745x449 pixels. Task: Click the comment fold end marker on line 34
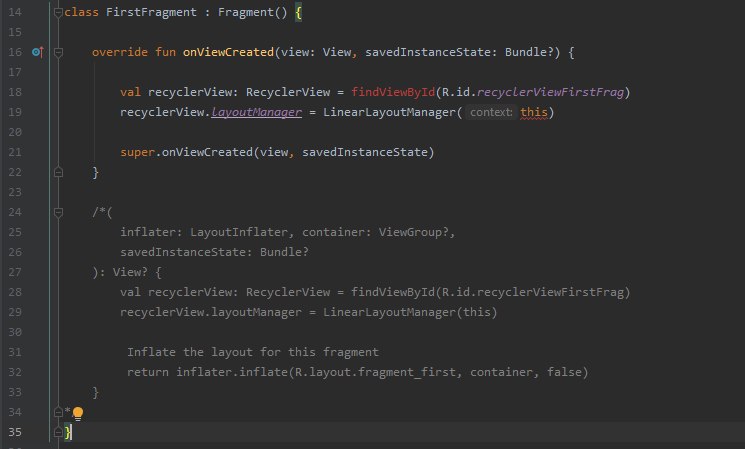(x=58, y=411)
